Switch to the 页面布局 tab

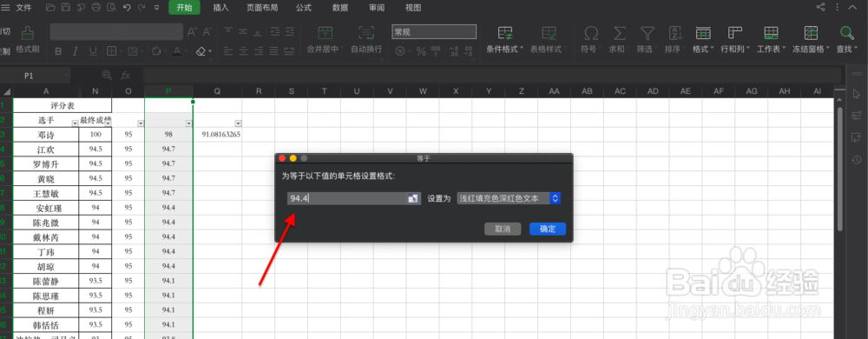pyautogui.click(x=262, y=8)
